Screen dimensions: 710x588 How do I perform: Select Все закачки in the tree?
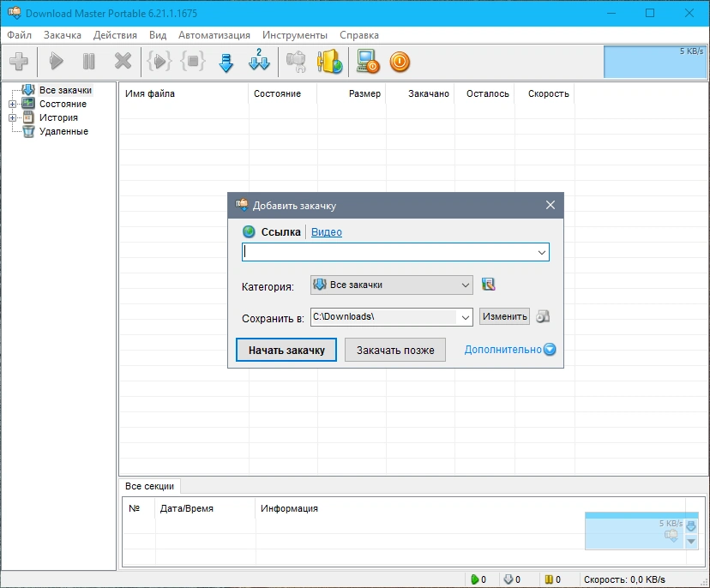65,90
